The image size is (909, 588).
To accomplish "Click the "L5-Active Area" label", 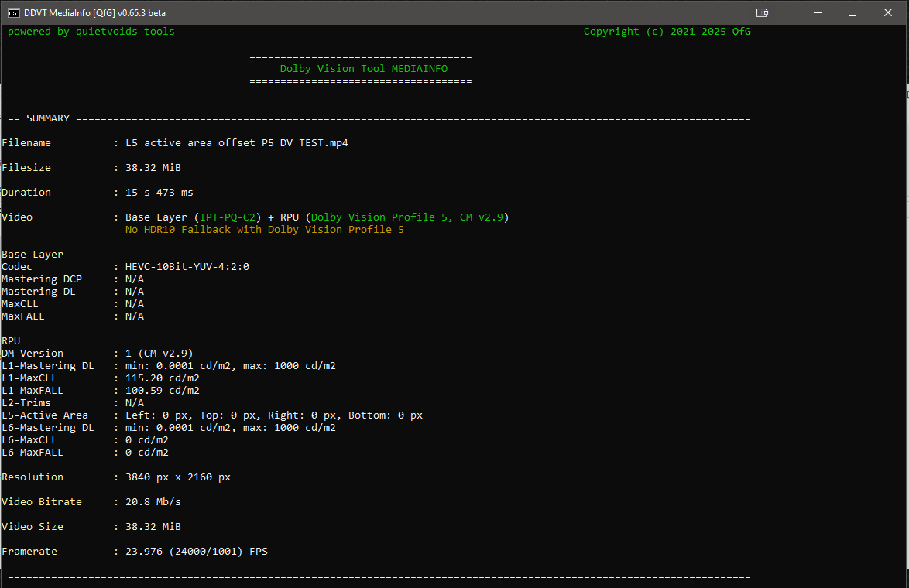I will [45, 415].
